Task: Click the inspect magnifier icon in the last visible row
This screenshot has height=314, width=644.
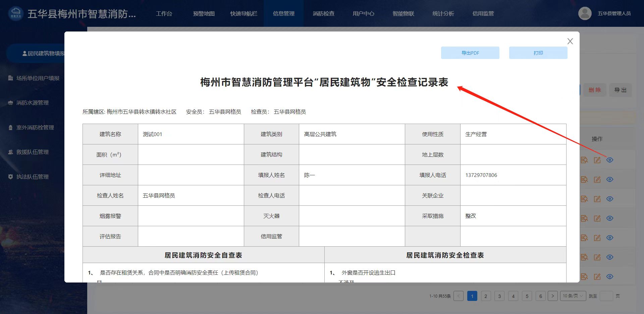Action: 584,276
